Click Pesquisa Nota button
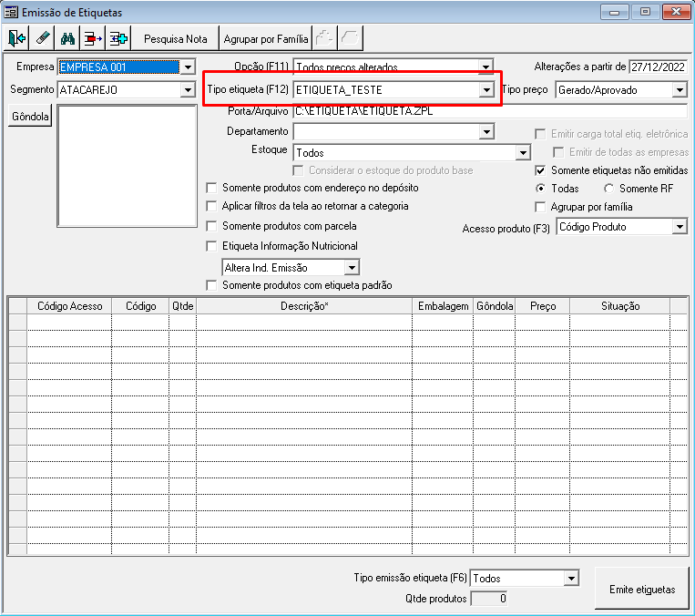 pos(176,38)
